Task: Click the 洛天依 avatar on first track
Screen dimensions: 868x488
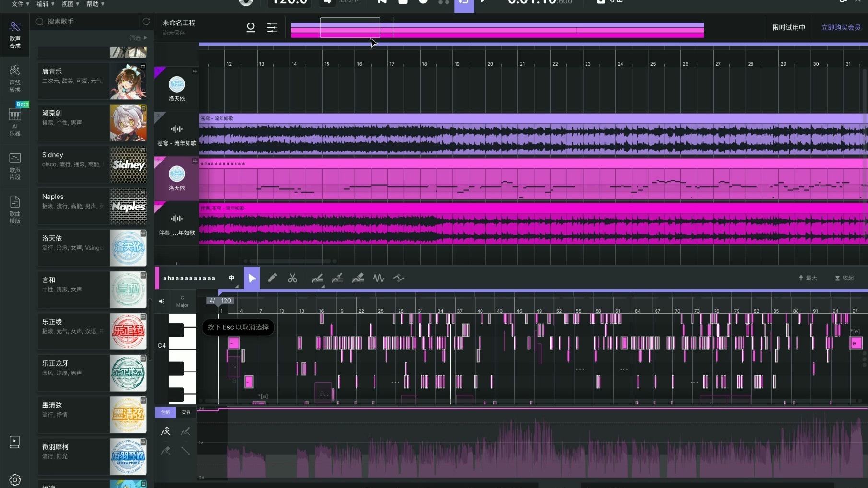Action: (x=177, y=85)
